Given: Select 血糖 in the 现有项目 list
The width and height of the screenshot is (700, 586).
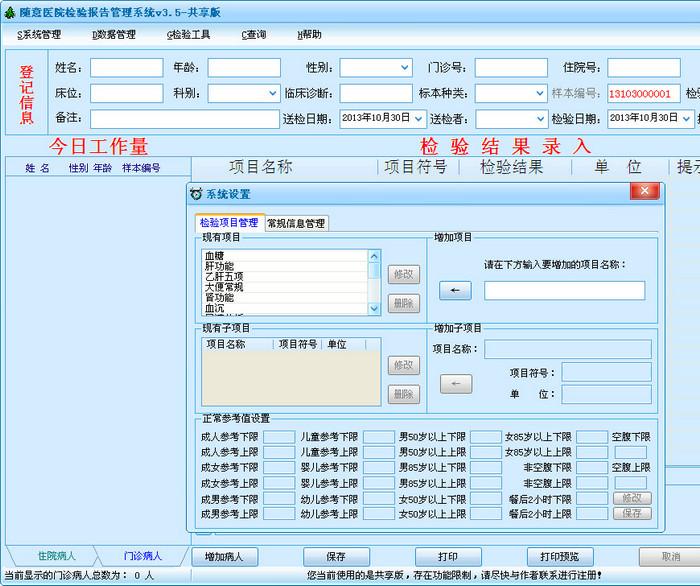Looking at the screenshot, I should click(284, 256).
